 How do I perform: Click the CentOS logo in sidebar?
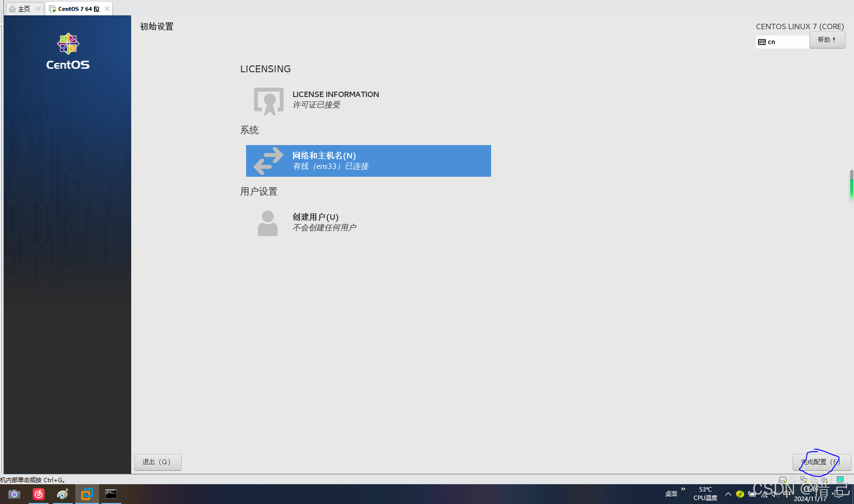point(68,51)
